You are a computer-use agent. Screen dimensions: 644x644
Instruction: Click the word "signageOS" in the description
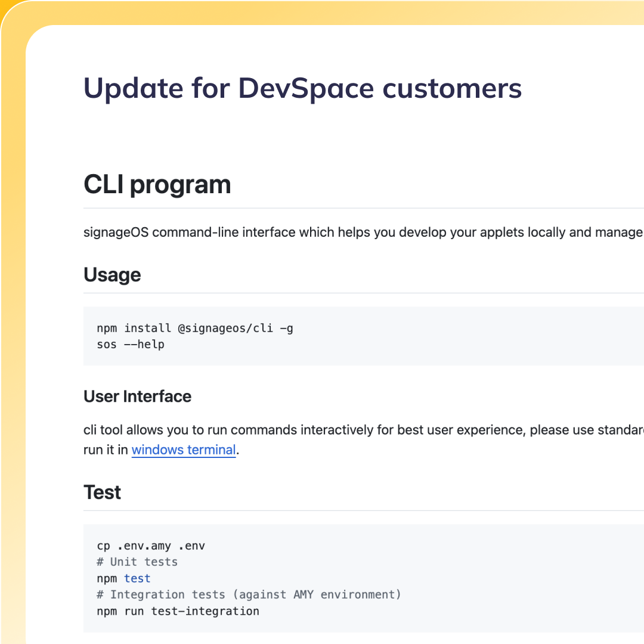coord(116,232)
